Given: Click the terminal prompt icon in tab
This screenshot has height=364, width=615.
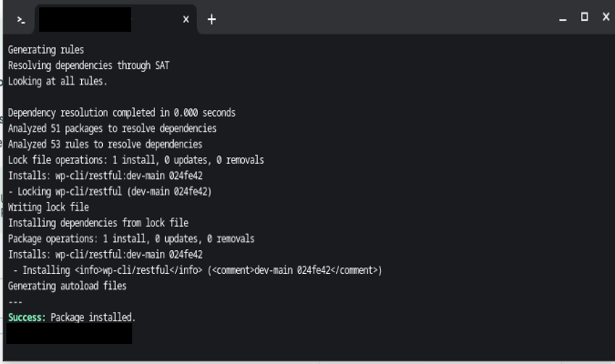Looking at the screenshot, I should (x=21, y=20).
